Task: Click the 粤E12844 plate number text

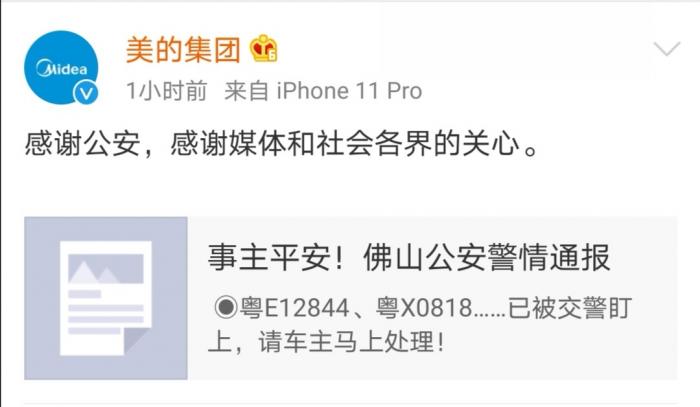Action: click(295, 308)
